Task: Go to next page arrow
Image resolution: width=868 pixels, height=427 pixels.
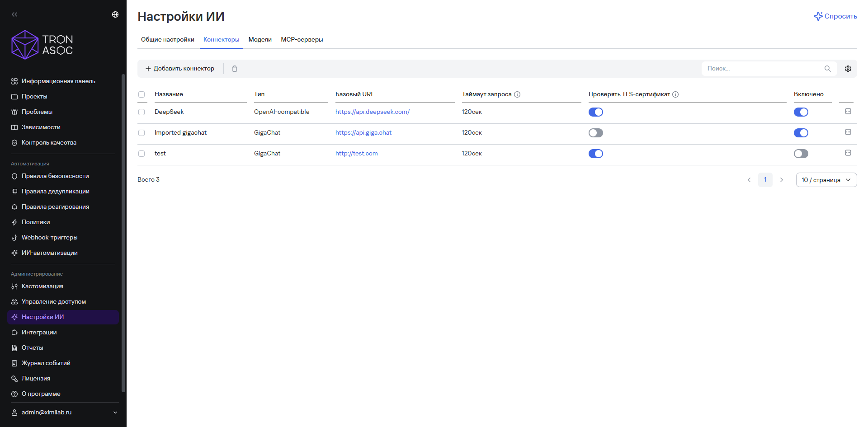Action: 782,180
